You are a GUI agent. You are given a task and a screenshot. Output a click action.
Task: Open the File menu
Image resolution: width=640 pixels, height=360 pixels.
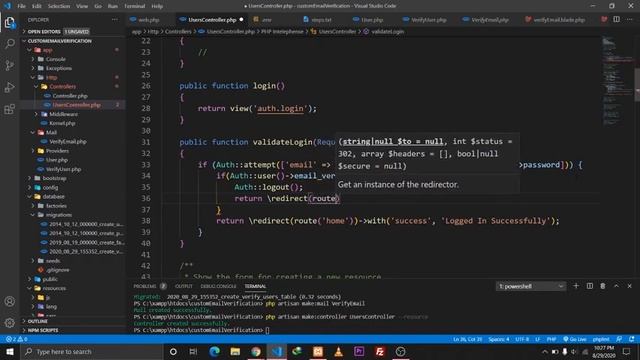point(22,6)
